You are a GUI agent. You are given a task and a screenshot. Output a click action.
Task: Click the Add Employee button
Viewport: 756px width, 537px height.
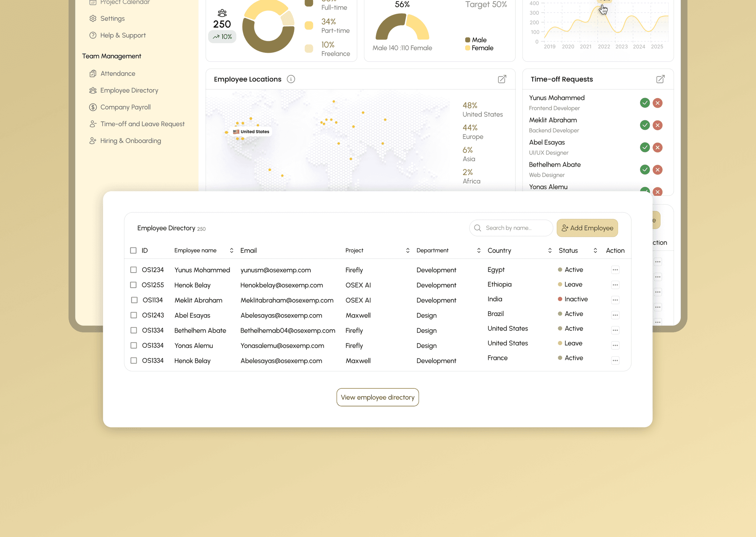click(x=587, y=228)
